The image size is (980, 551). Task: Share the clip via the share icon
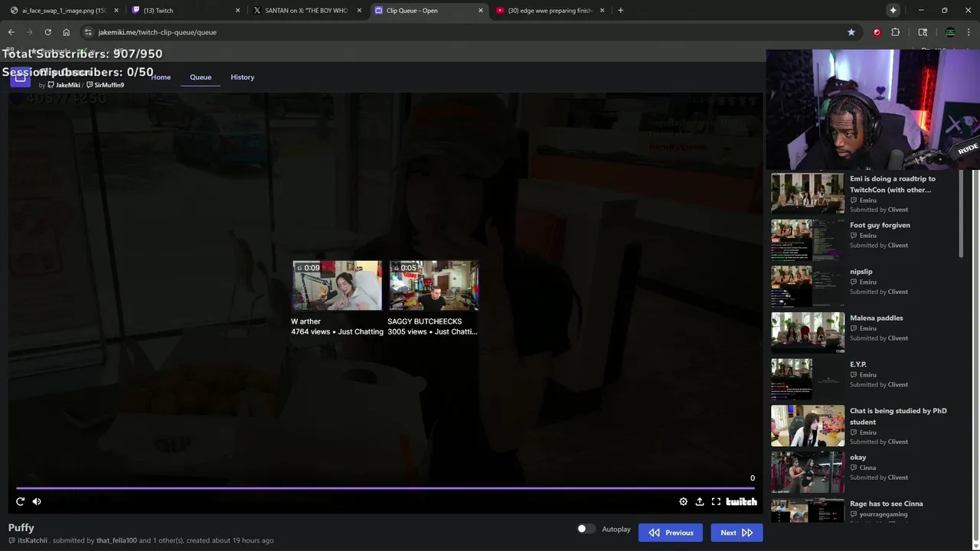point(700,501)
